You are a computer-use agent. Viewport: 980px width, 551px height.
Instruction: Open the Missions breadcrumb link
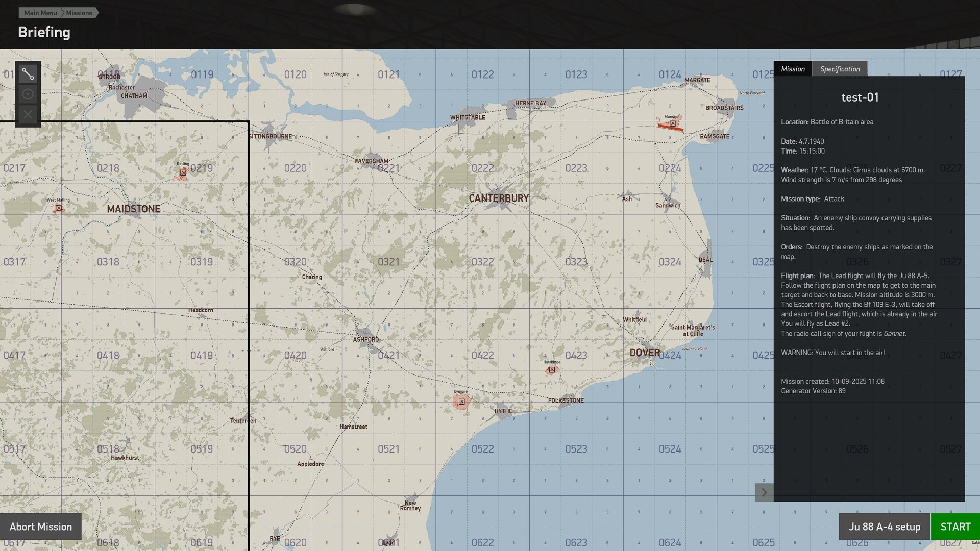[79, 13]
